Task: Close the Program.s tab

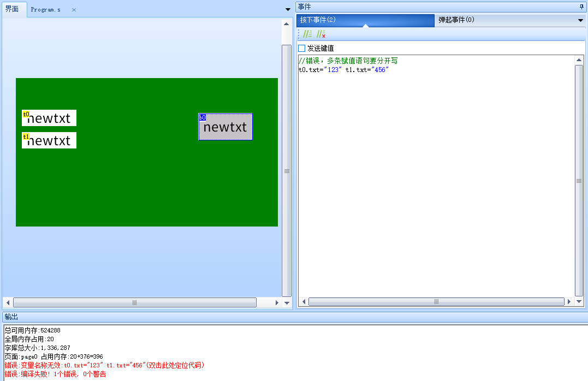Action: (x=74, y=9)
